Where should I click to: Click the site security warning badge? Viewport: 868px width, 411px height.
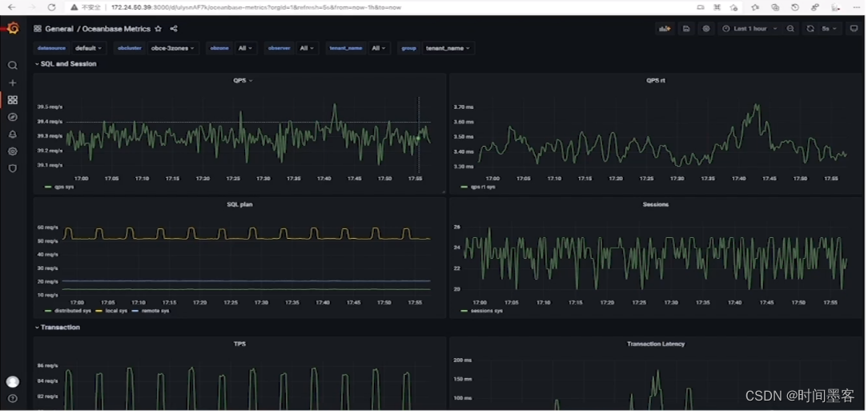(x=86, y=7)
